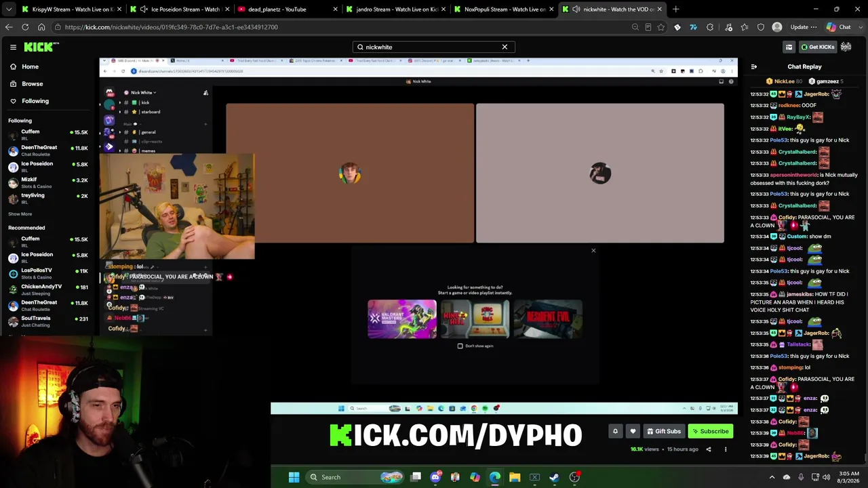The image size is (868, 488).
Task: Open a new browser tab
Action: tap(675, 9)
